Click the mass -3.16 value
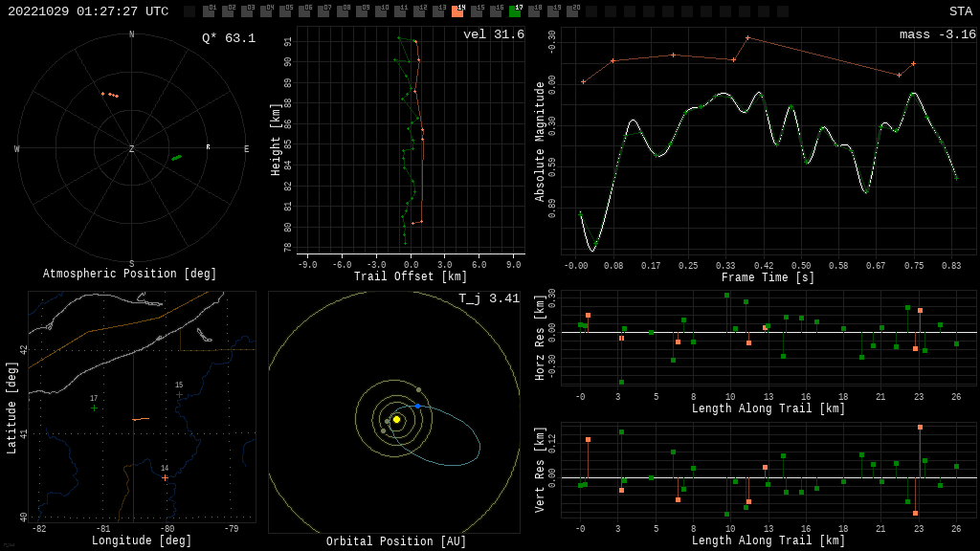 938,34
